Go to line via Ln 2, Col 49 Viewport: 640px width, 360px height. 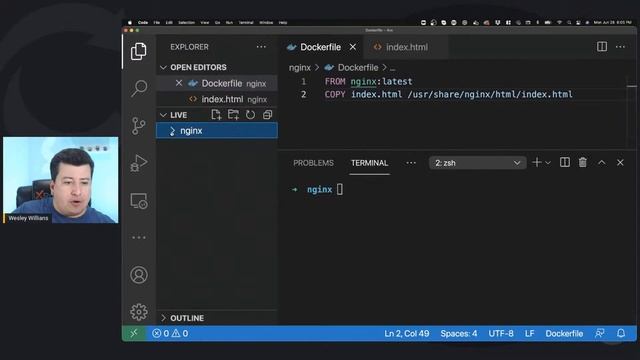tap(407, 333)
